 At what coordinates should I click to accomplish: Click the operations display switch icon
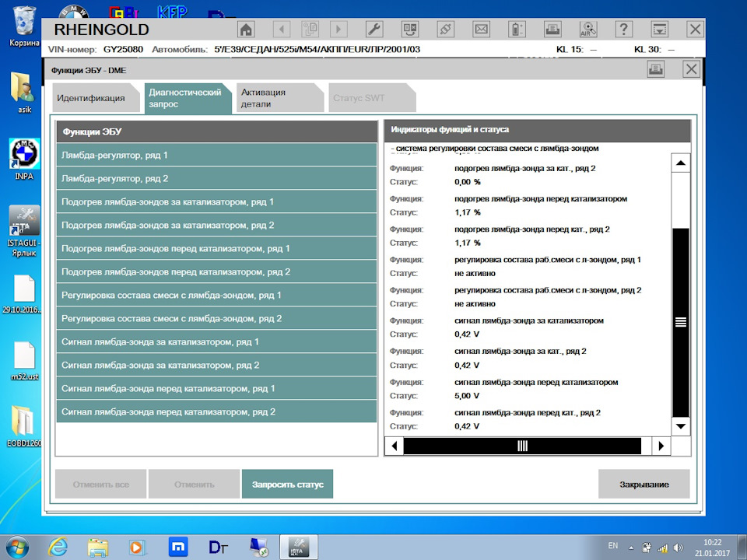410,30
